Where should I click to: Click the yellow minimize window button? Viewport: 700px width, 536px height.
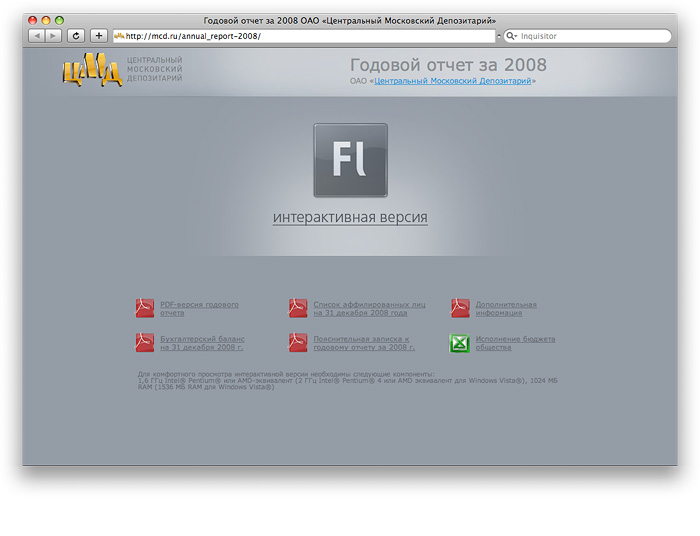pos(46,20)
